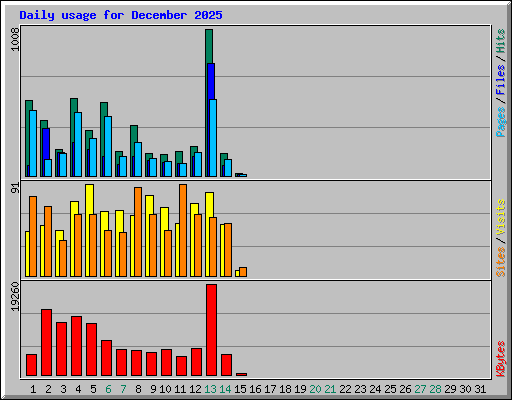
Task: Click the Sites legend label
Action: [x=500, y=262]
